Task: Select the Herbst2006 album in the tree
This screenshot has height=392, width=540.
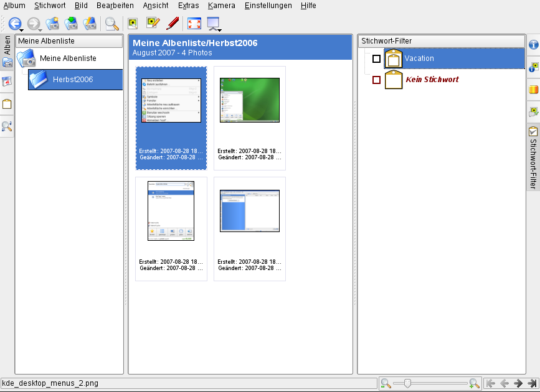Action: pos(75,80)
